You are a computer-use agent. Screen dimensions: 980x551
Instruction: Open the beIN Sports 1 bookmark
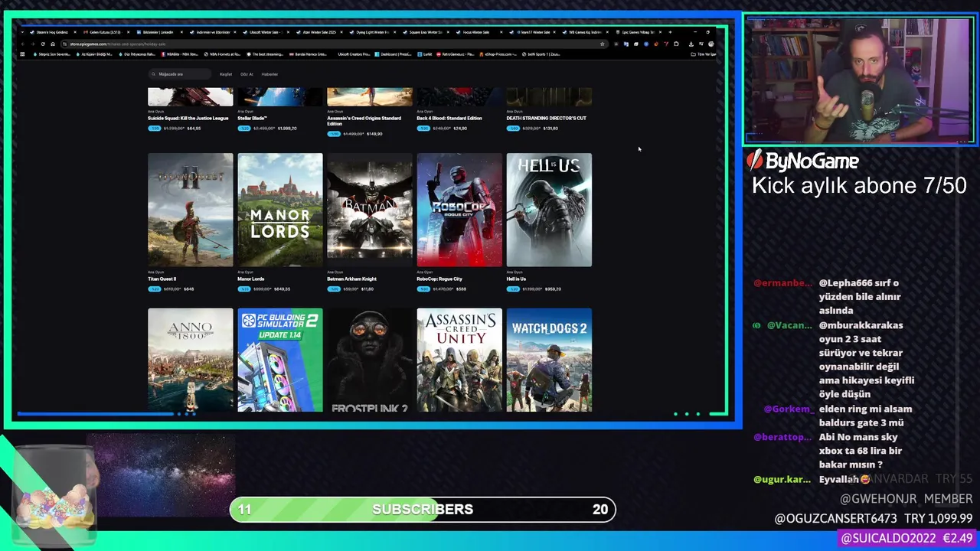pyautogui.click(x=541, y=54)
